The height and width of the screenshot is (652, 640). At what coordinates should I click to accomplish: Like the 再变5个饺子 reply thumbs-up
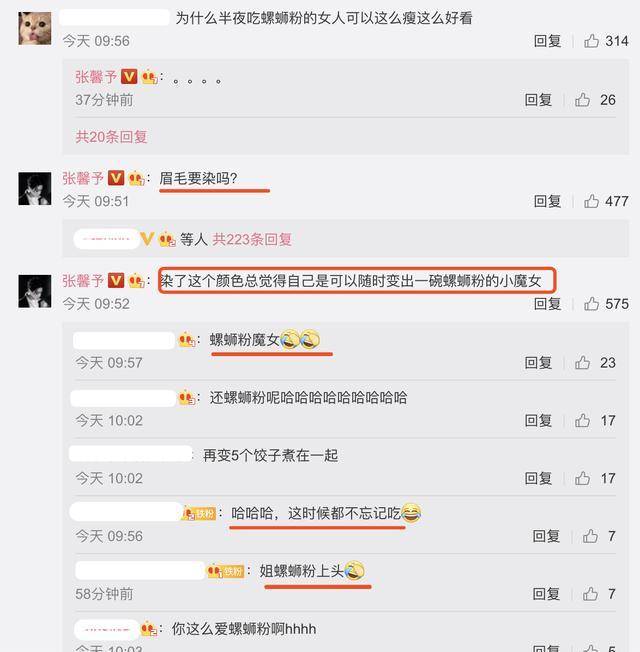tap(582, 479)
